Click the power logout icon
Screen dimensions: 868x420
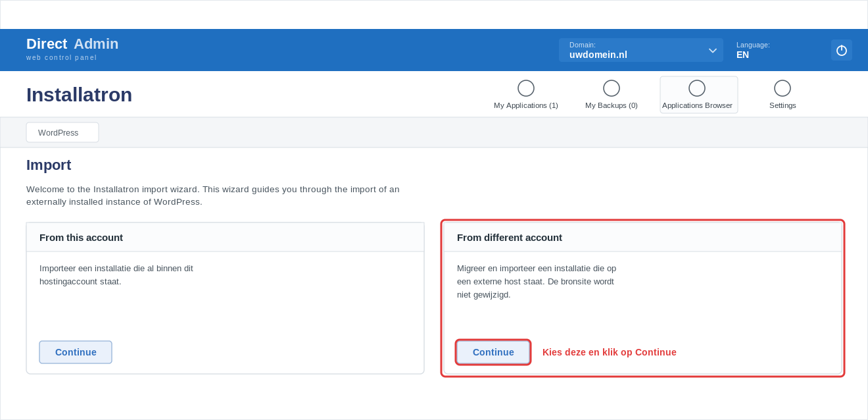pos(842,50)
